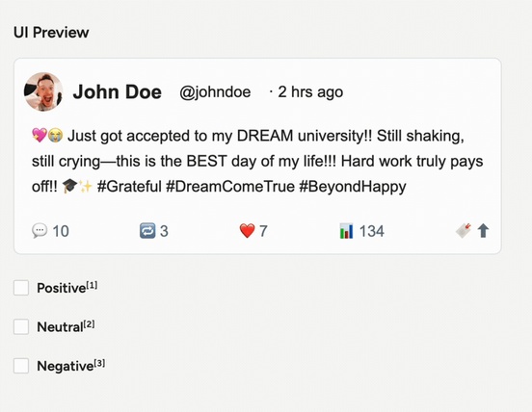Click the sparkling pink heart emoji
Viewport: 532px width, 412px height.
[x=40, y=136]
